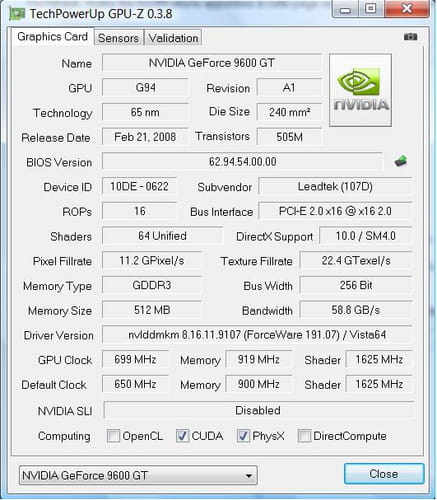Select the Driver Version text field
Viewport: 437px width, 500px height.
257,335
